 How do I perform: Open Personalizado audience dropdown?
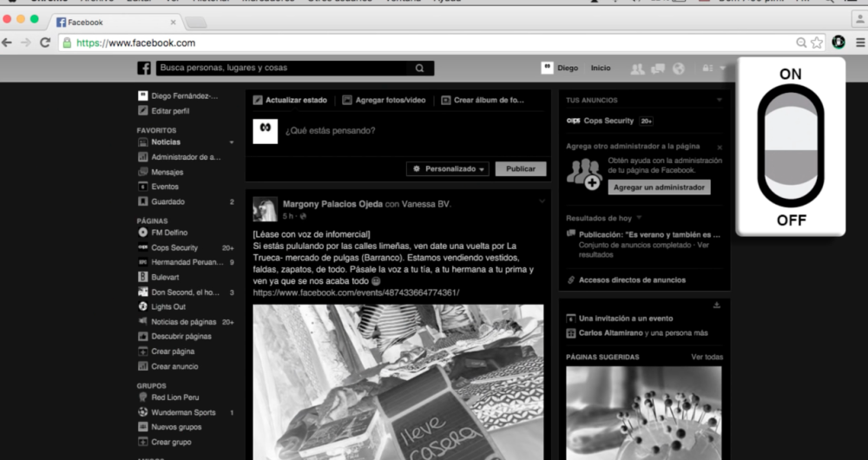pos(448,169)
